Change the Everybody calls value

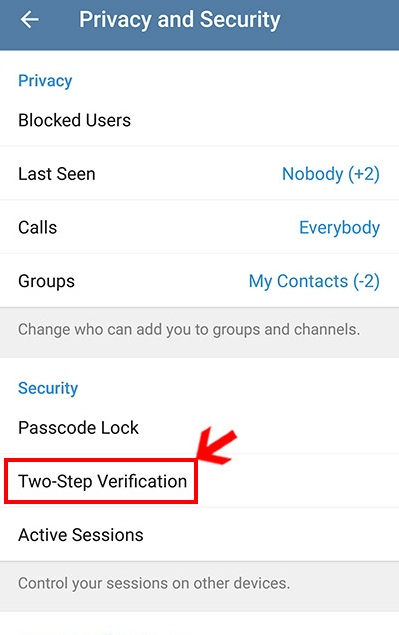[339, 228]
